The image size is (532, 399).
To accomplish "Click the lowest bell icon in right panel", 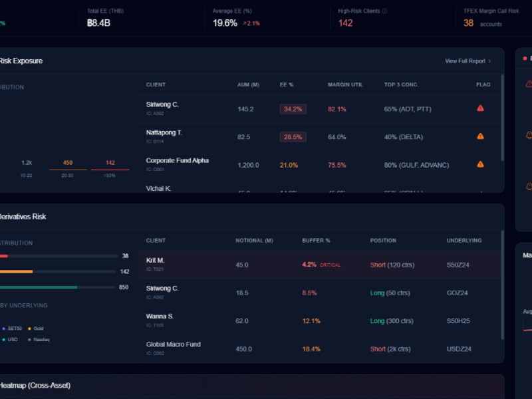I will [529, 187].
